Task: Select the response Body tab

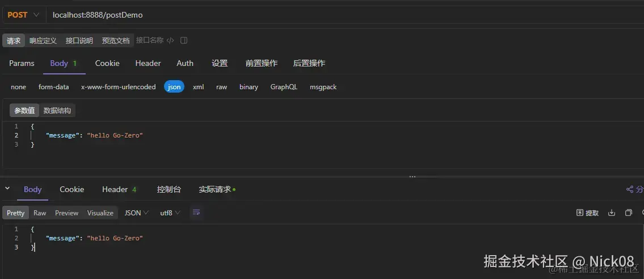Action: 32,189
